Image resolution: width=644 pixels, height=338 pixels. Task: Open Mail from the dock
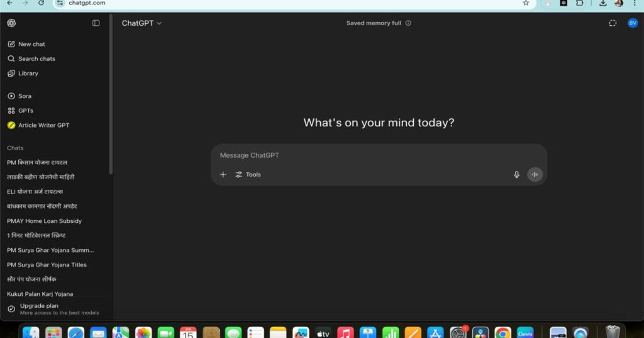click(x=98, y=333)
